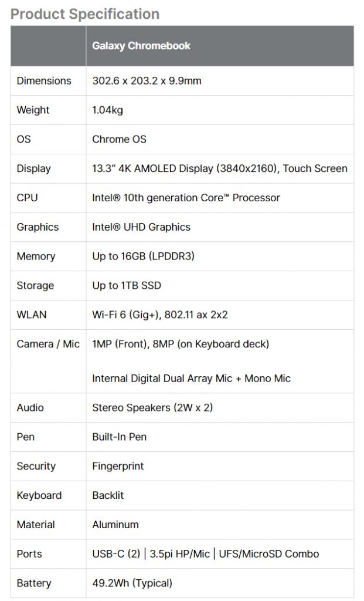Select the Internal Digital Dual Array Mic line

click(x=191, y=379)
